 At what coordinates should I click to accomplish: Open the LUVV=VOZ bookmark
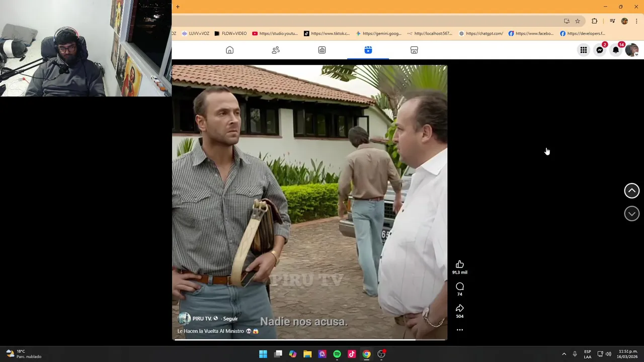click(x=196, y=34)
